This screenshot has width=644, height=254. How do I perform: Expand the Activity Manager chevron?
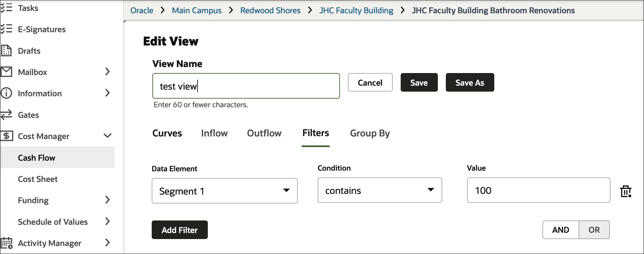tap(107, 242)
